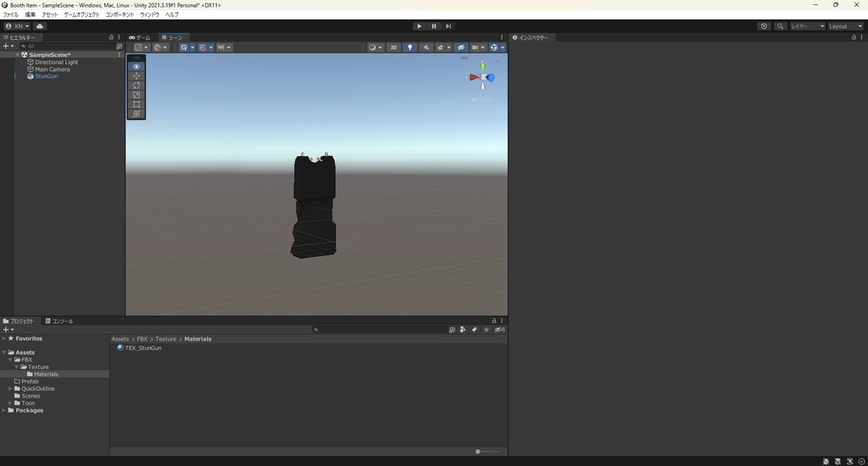This screenshot has width=868, height=466.
Task: Open the project search by label icon
Action: [475, 330]
